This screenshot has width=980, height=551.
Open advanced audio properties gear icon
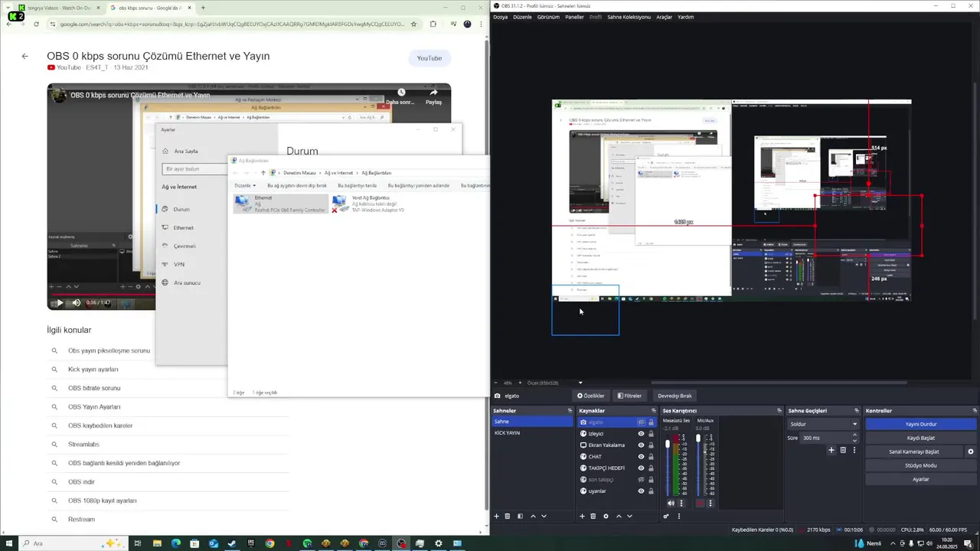click(666, 516)
